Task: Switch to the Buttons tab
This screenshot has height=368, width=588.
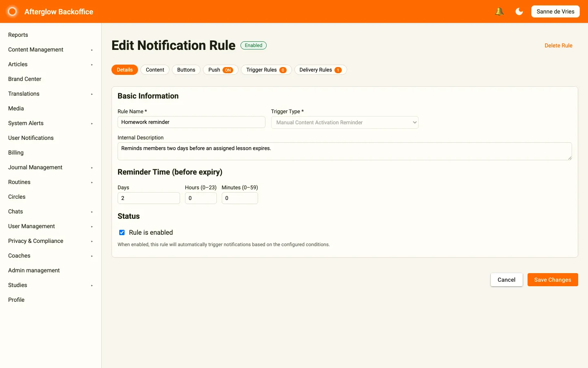Action: click(x=186, y=70)
